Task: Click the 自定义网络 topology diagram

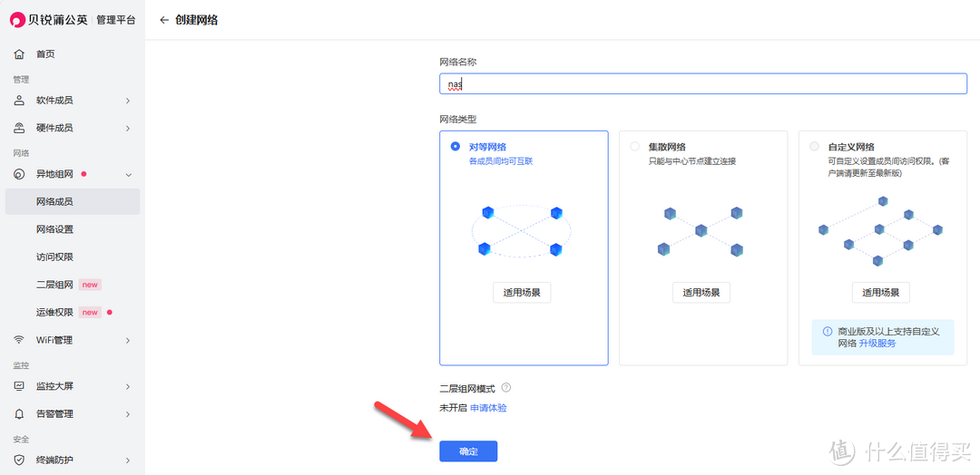Action: (x=880, y=231)
